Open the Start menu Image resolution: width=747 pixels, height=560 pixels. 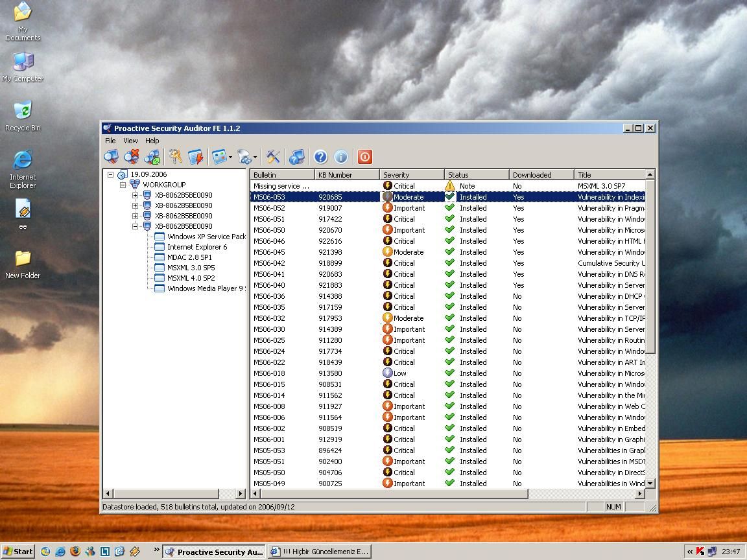pos(18,552)
